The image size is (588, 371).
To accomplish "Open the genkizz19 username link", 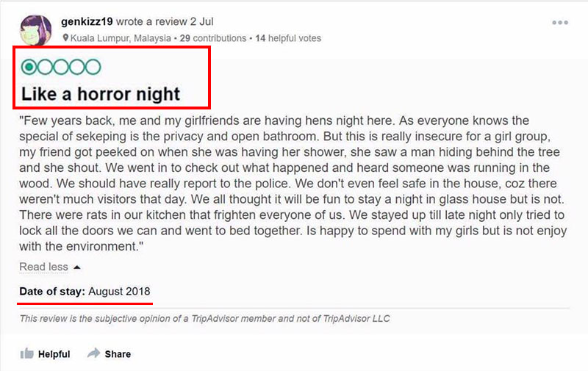I will point(87,21).
